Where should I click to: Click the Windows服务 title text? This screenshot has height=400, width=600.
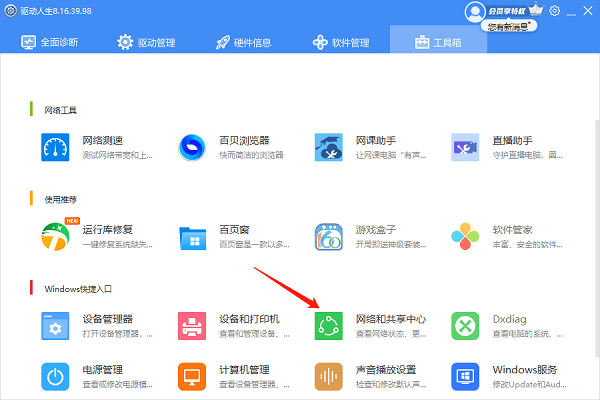pyautogui.click(x=525, y=369)
